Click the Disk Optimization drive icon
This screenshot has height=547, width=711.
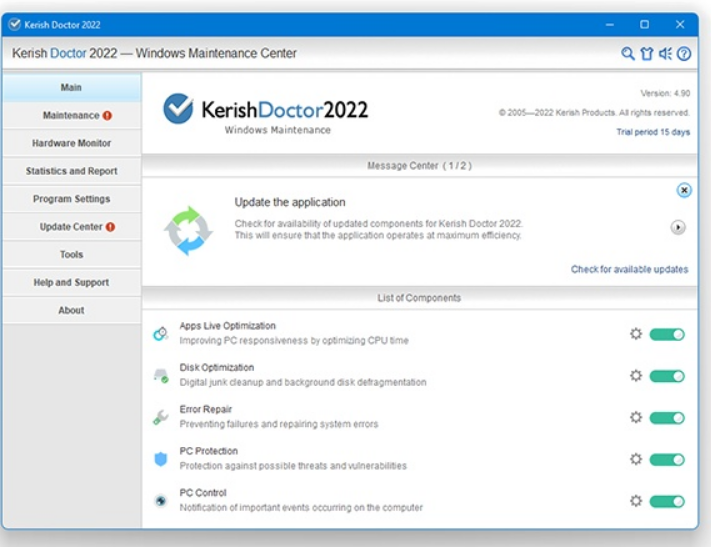[161, 376]
